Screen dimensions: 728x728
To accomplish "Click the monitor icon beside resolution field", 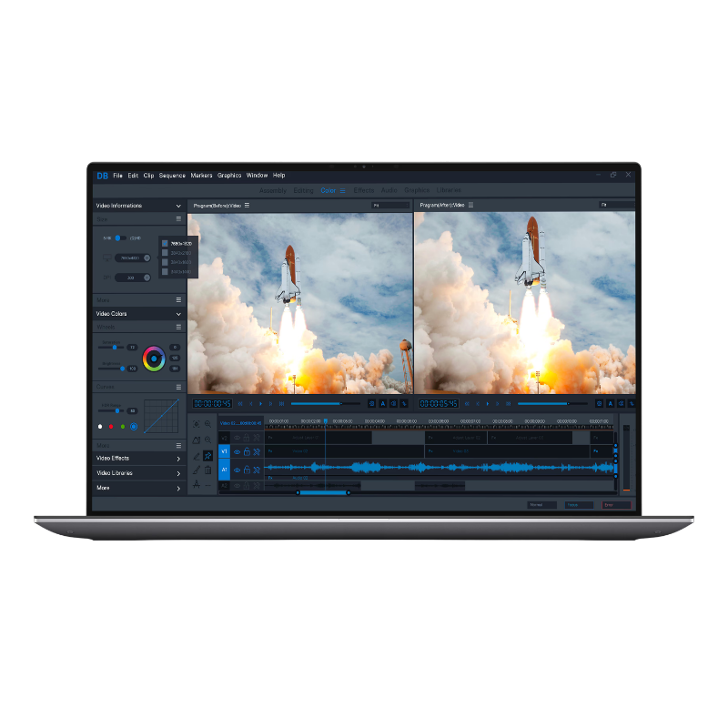I will click(x=106, y=258).
